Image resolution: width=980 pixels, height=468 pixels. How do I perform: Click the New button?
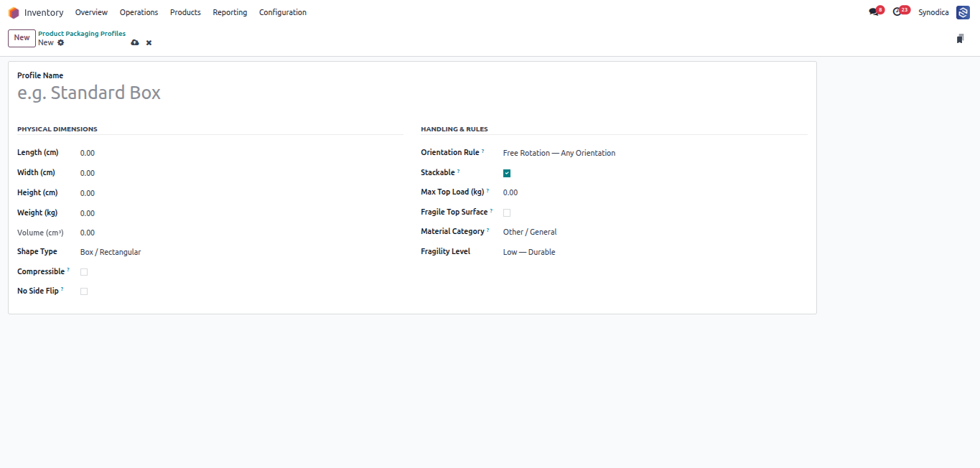pyautogui.click(x=22, y=38)
